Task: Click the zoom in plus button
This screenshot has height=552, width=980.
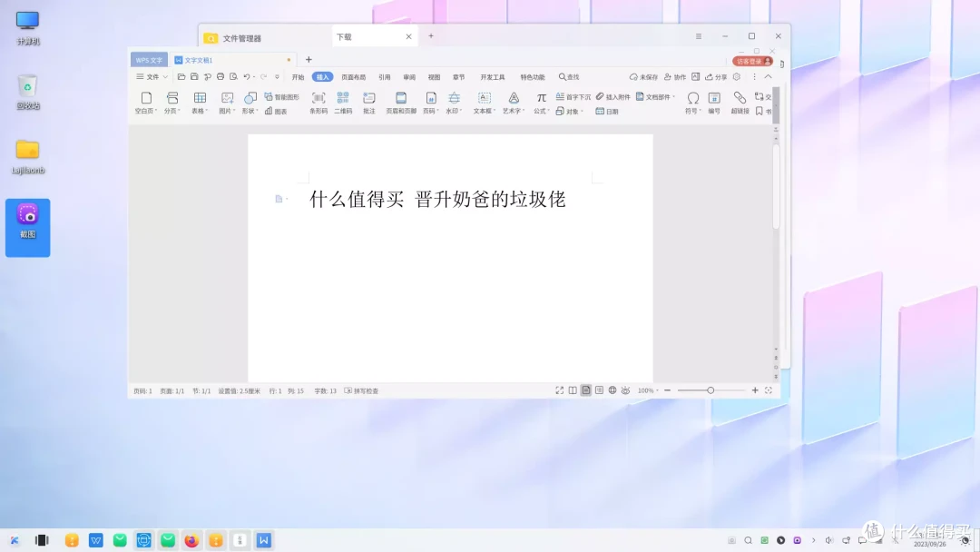Action: pyautogui.click(x=755, y=390)
